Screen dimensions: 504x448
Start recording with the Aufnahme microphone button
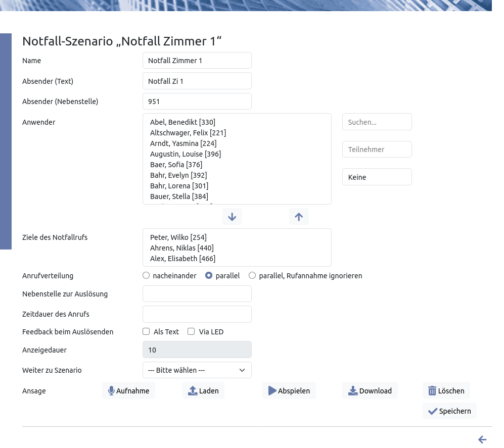128,391
